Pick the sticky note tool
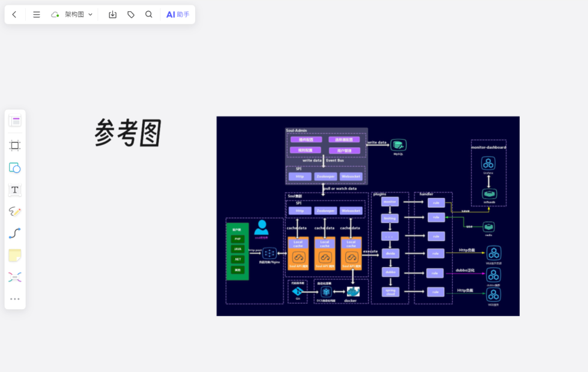Screen dimensions: 588x372 [x=14, y=255]
